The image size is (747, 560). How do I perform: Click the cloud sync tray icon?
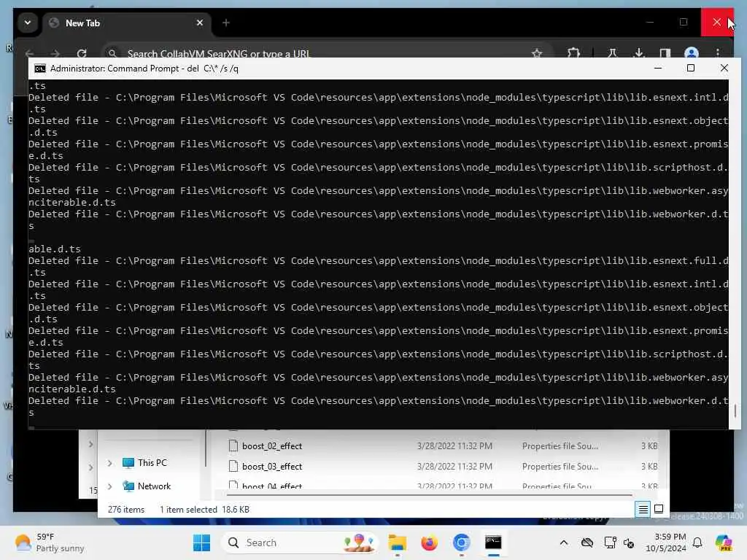tap(587, 542)
